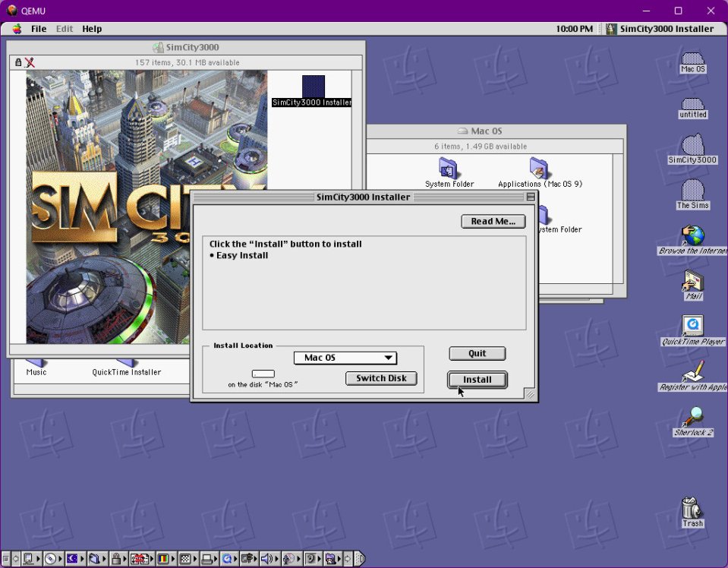
Task: Click the Switch Disk button
Action: 381,378
